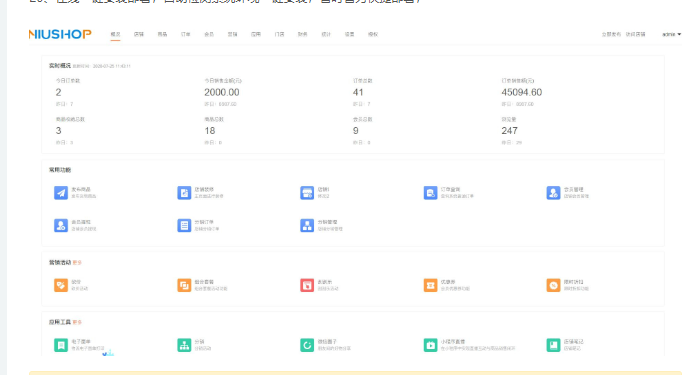
Task: Click the green mini-program live stream icon
Action: tap(430, 345)
